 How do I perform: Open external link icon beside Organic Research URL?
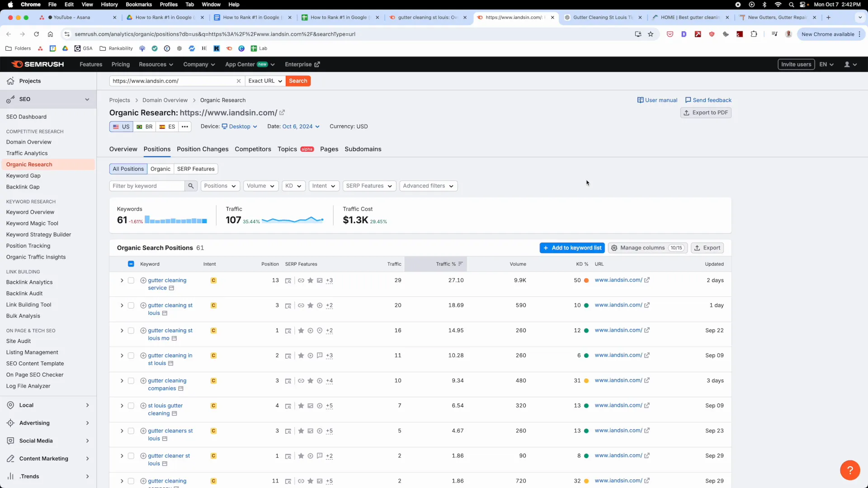(282, 113)
